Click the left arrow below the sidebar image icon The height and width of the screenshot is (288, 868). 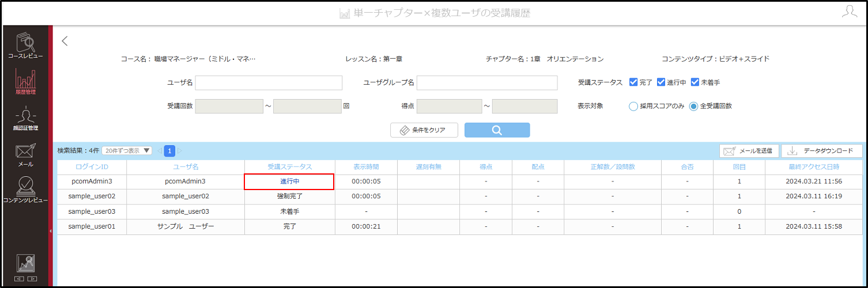pos(20,279)
